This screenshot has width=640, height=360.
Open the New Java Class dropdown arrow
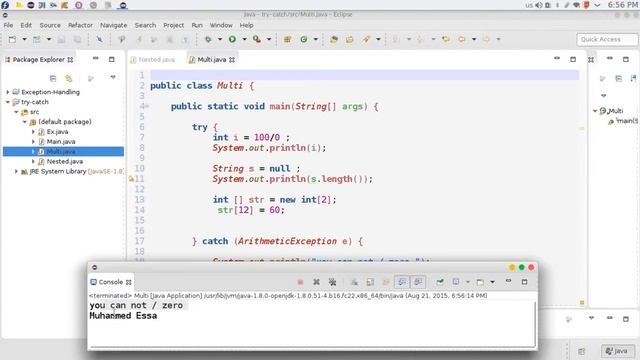316,39
